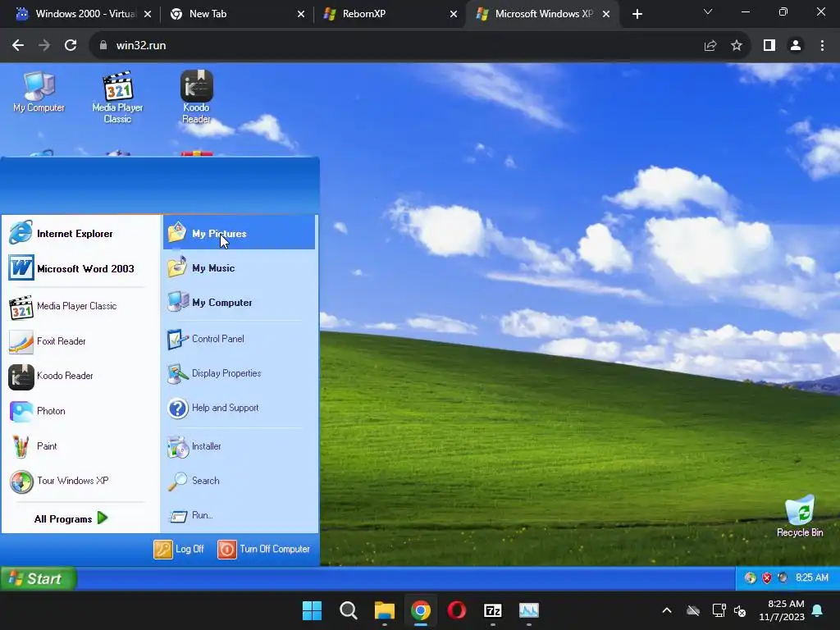
Task: Open the tab search dropdown
Action: [708, 11]
